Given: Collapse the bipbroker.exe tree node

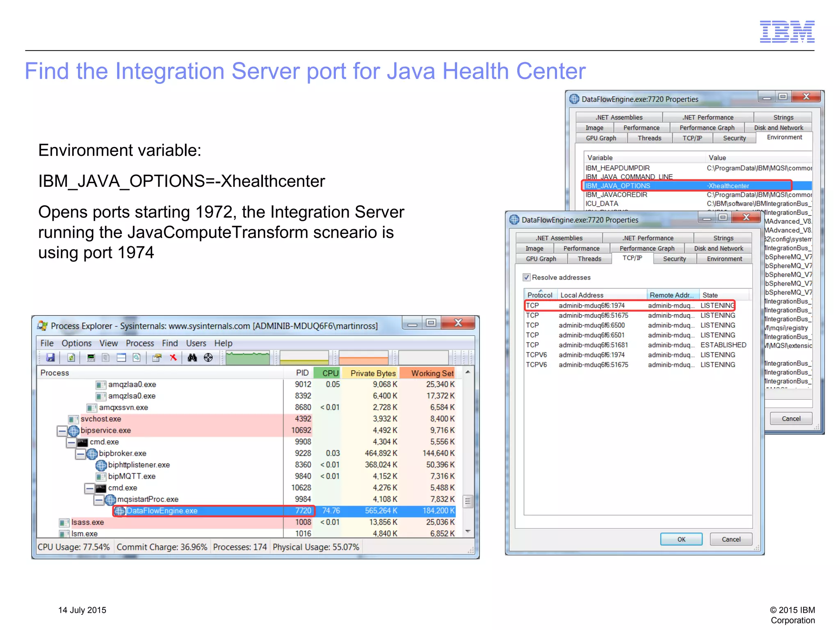Looking at the screenshot, I should [80, 454].
